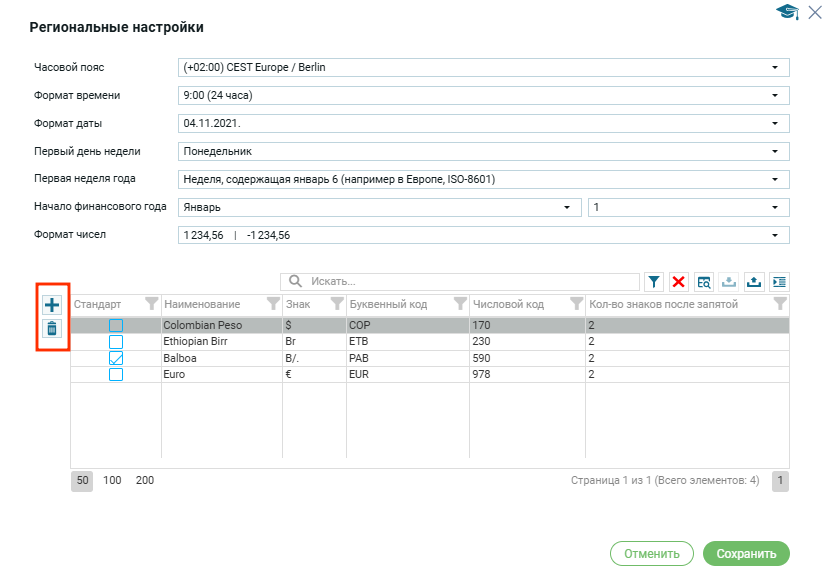This screenshot has height=586, width=824.
Task: Click the column settings icon at far right
Action: (x=779, y=282)
